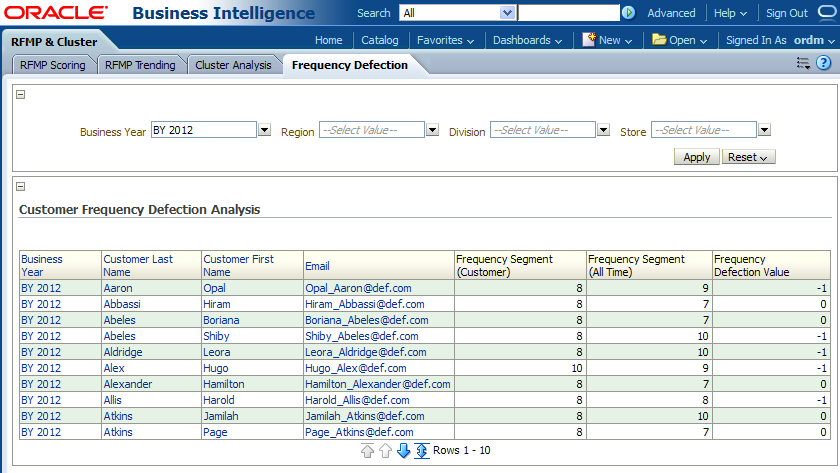Click the New document icon
Viewport: 840px width, 473px height.
click(x=590, y=39)
